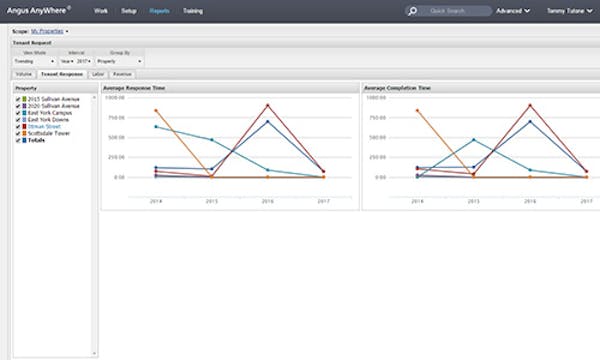Click the My Properties scope link
The width and height of the screenshot is (600, 360).
coord(47,31)
